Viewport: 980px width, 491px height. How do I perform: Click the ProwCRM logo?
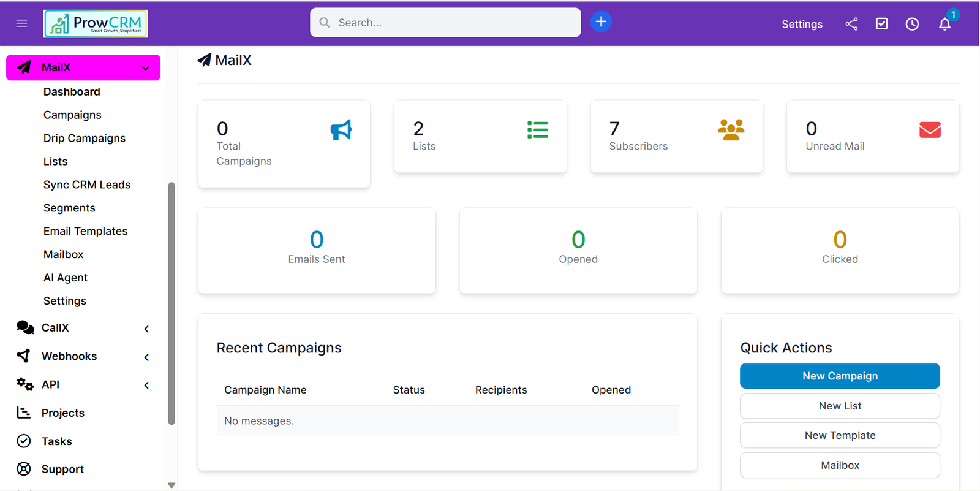coord(96,24)
